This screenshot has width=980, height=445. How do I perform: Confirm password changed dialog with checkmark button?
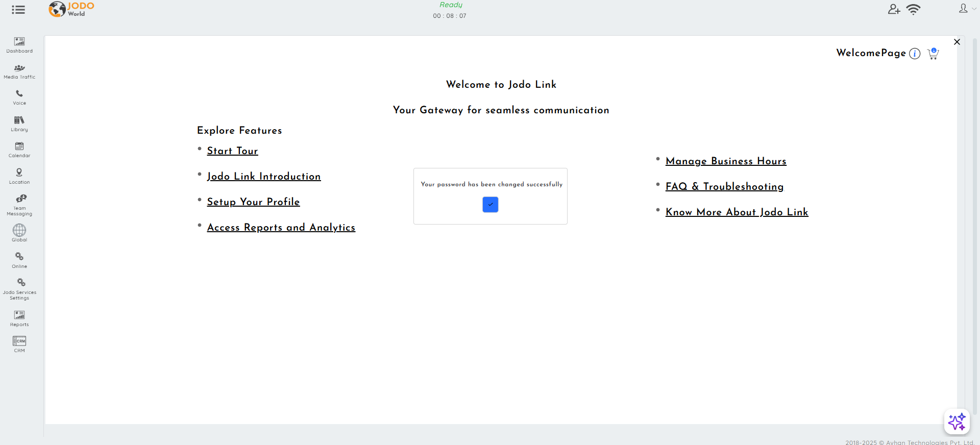coord(491,205)
